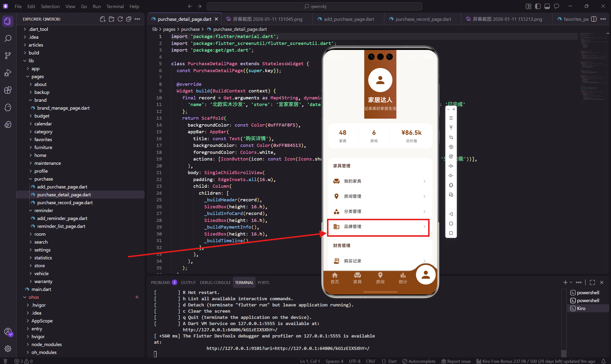
Task: Open the new terminal profile dropdown arrow
Action: click(571, 282)
